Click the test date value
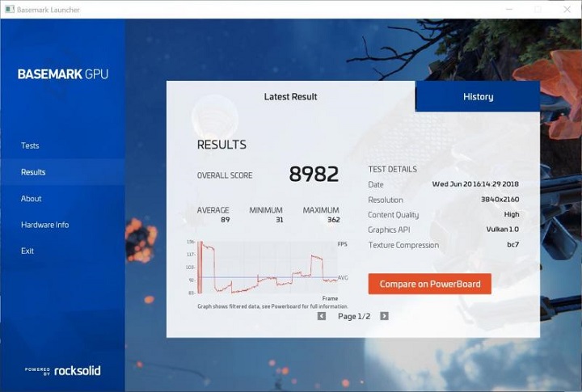 tap(475, 184)
